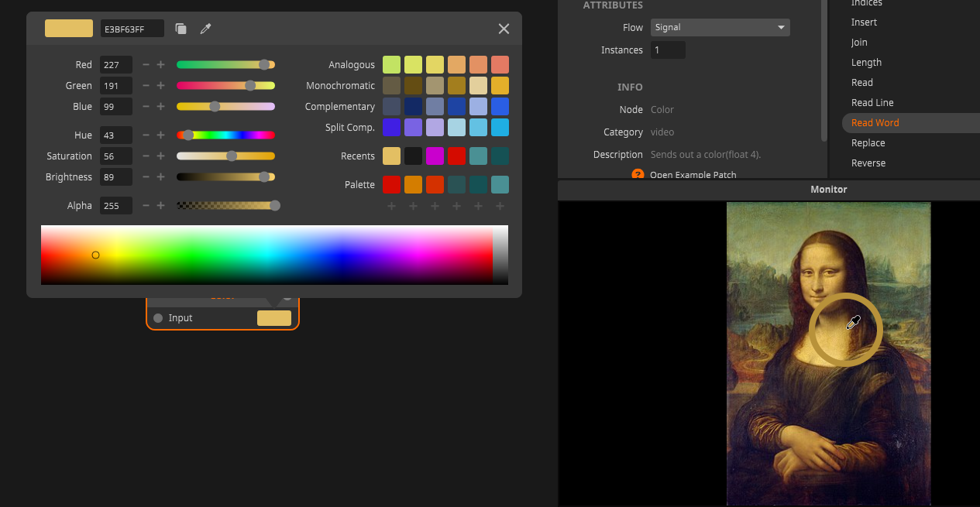Viewport: 980px width, 507px height.
Task: Decrease Hue value with minus button
Action: [146, 135]
